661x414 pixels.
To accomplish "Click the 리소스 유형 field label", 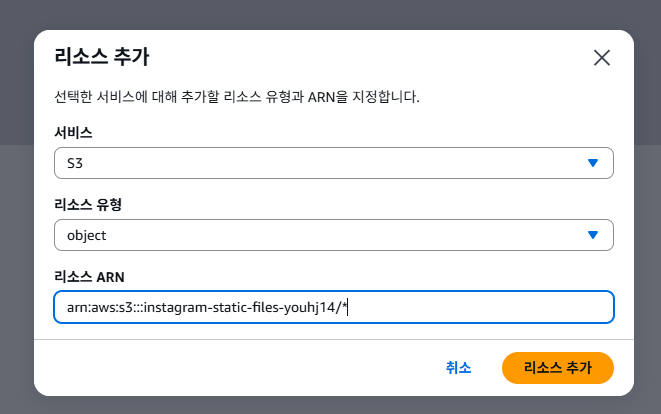I will 87,205.
